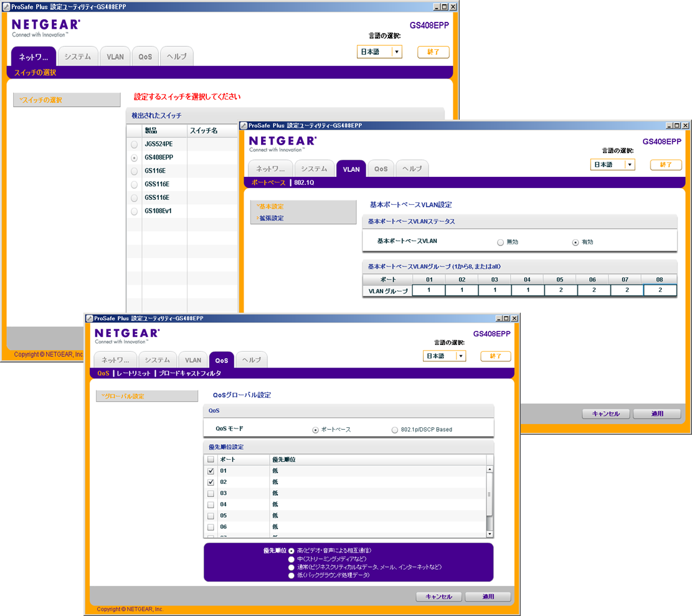Viewport: 692px width, 616px height.
Task: Click title bar icon of VLAN window
Action: (244, 126)
